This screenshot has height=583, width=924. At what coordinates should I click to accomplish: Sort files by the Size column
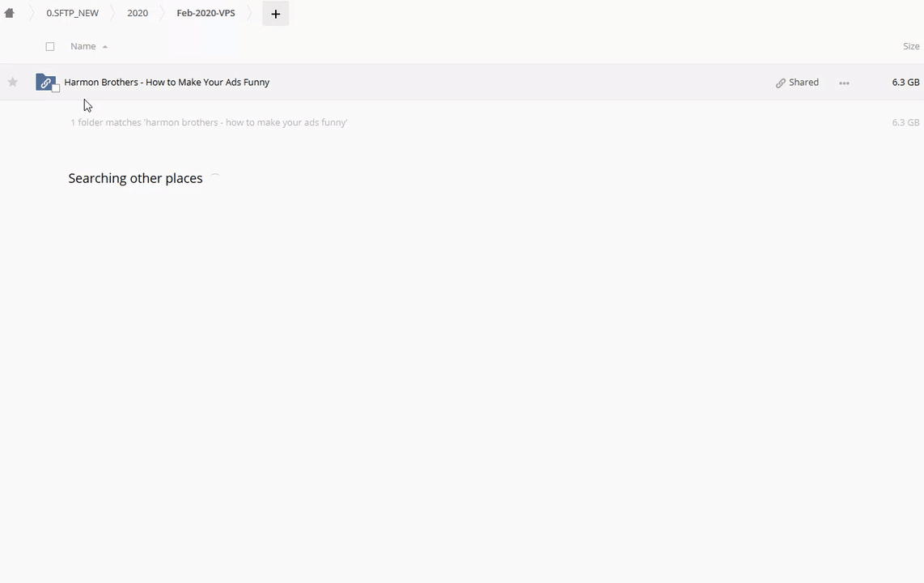tap(911, 46)
